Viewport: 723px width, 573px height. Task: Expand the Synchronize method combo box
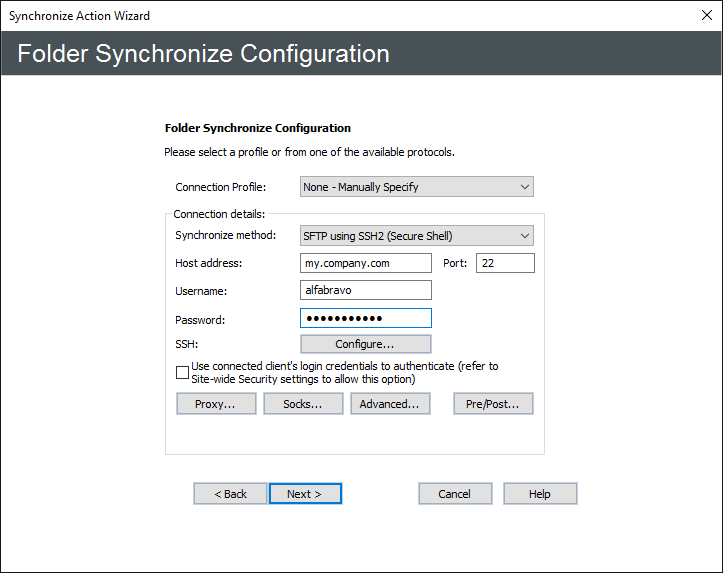pos(416,236)
